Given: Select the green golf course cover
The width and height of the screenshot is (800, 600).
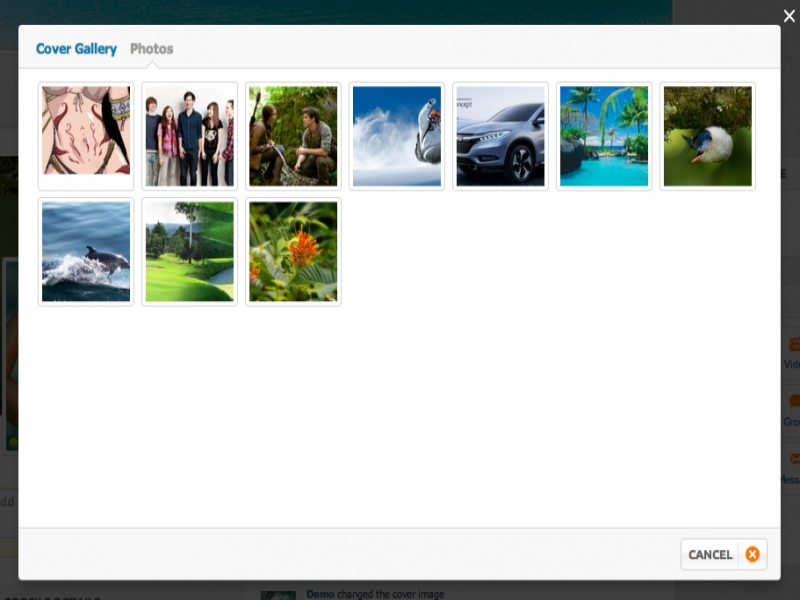Looking at the screenshot, I should [190, 251].
